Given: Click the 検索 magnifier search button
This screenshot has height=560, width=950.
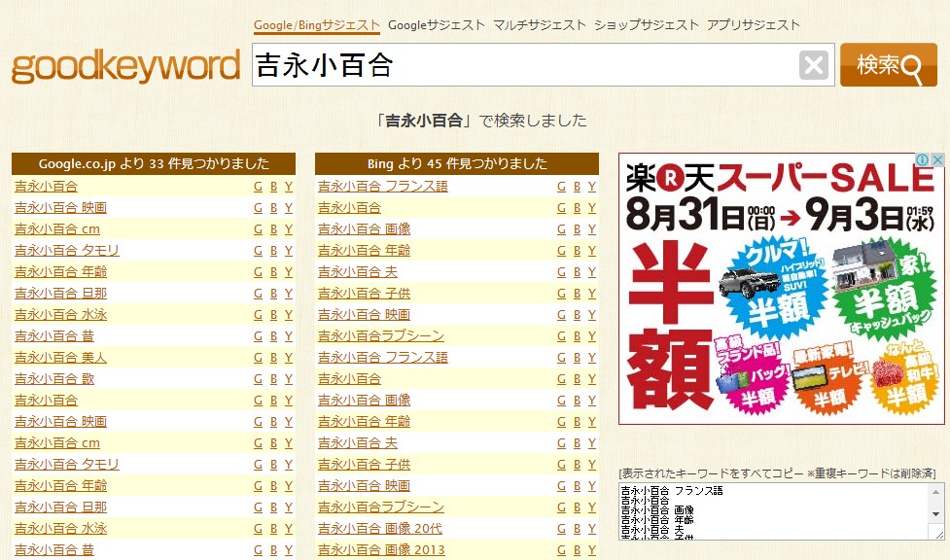Looking at the screenshot, I should 888,65.
